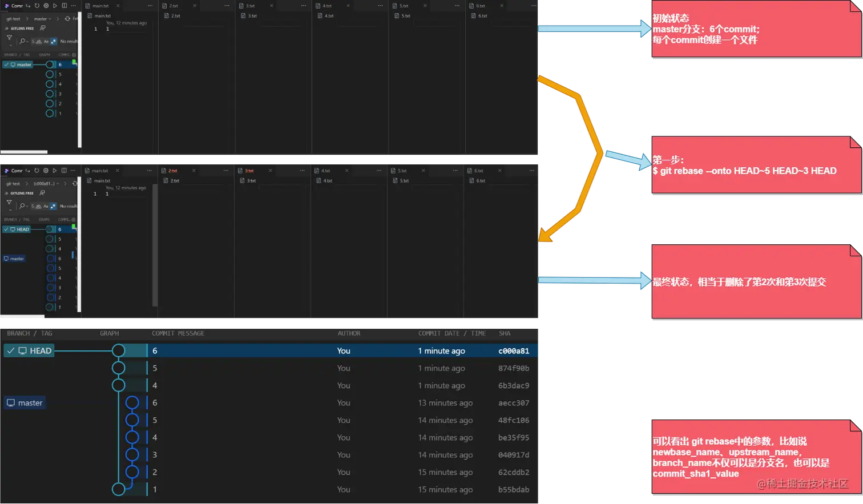This screenshot has width=863, height=504.
Task: Click the team icon beside GITLENS FREE, top screenshot
Action: tap(43, 28)
